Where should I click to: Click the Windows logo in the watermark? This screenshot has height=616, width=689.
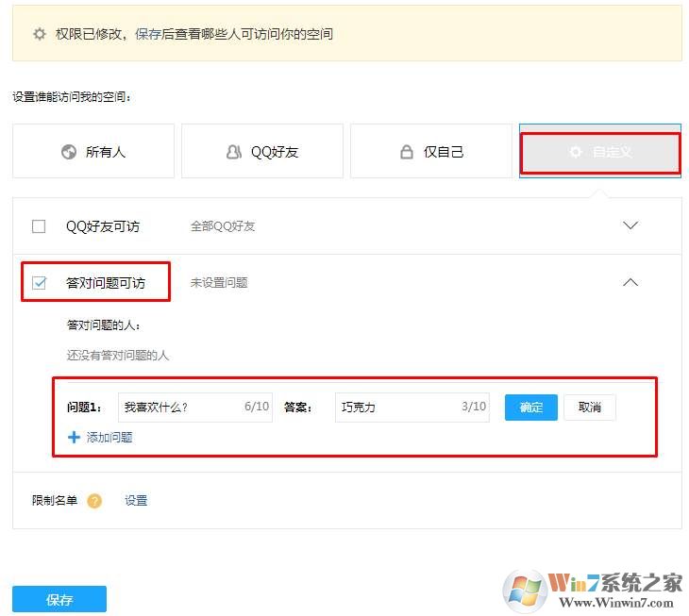(x=525, y=590)
